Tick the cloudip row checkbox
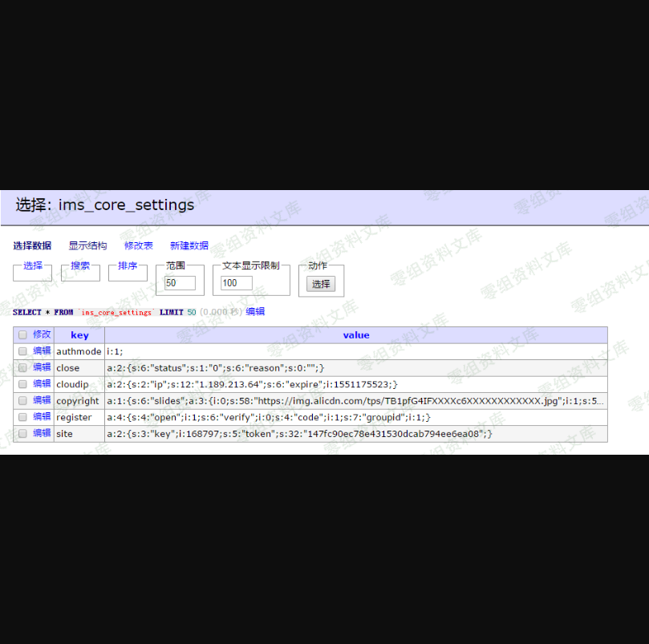 coord(22,384)
